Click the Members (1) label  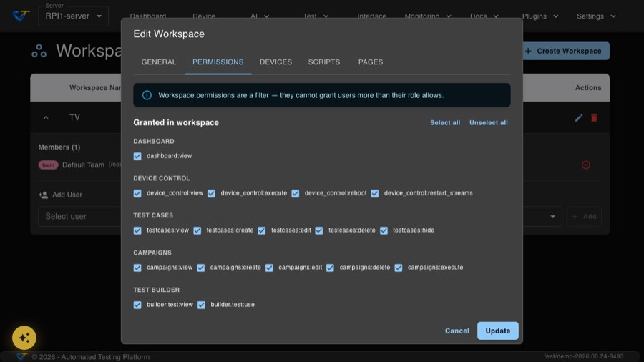pos(59,147)
